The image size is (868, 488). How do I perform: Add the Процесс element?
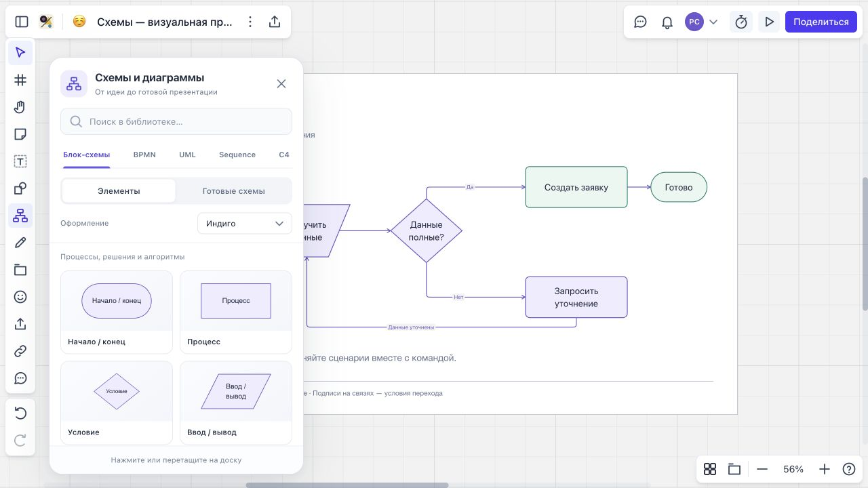pos(236,312)
